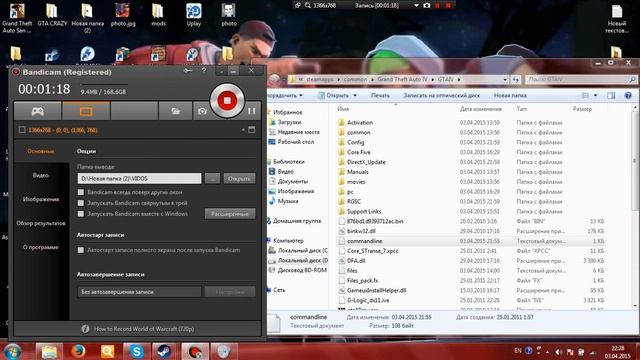Click the volume icon in system tray
Screen dimensions: 640x360
[558, 351]
